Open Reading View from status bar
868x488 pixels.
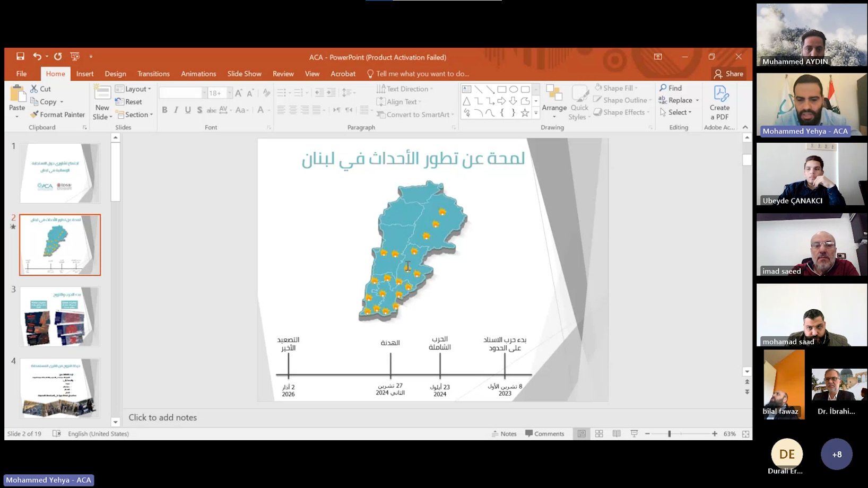[x=617, y=433]
